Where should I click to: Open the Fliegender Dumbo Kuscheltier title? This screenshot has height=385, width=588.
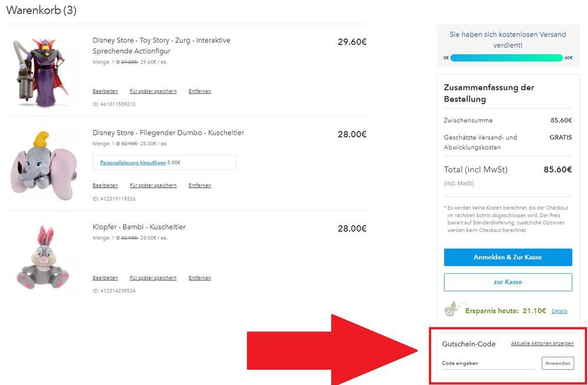click(x=168, y=132)
